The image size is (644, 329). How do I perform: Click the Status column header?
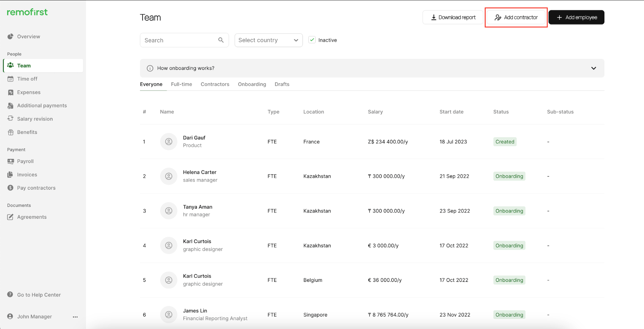click(501, 112)
